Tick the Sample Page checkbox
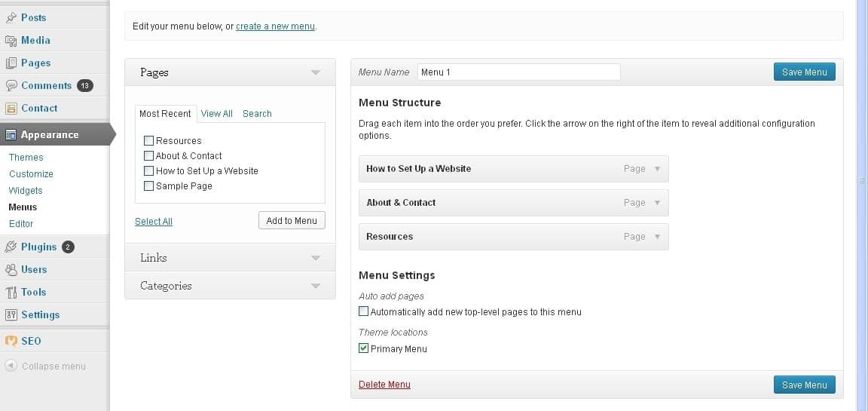Image resolution: width=868 pixels, height=411 pixels. click(148, 186)
